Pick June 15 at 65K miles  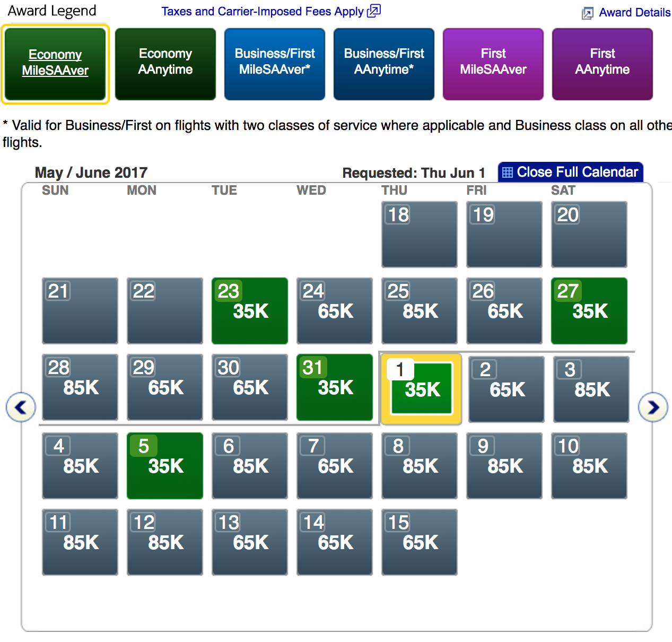(x=420, y=542)
